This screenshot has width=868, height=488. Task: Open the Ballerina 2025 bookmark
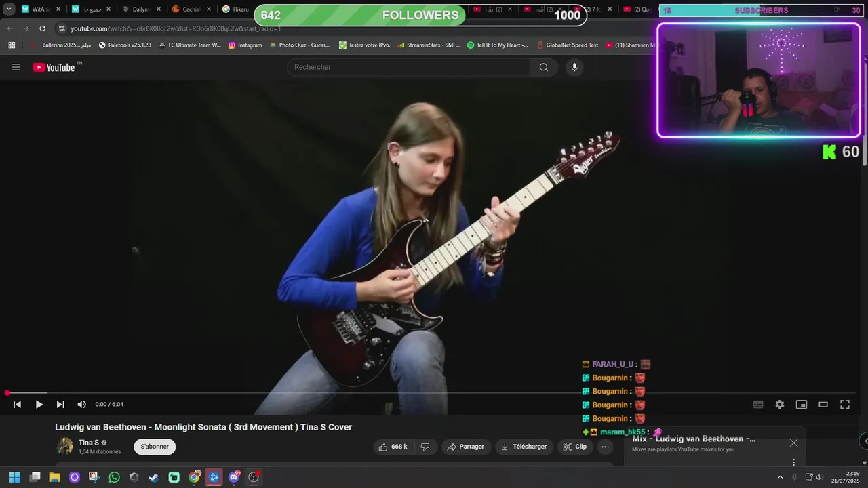tap(61, 45)
